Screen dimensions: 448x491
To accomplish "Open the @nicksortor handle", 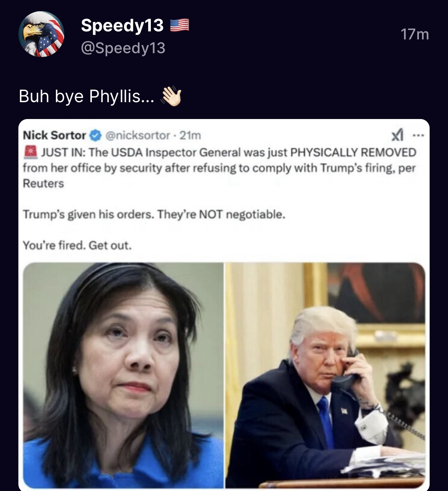I will pyautogui.click(x=137, y=135).
